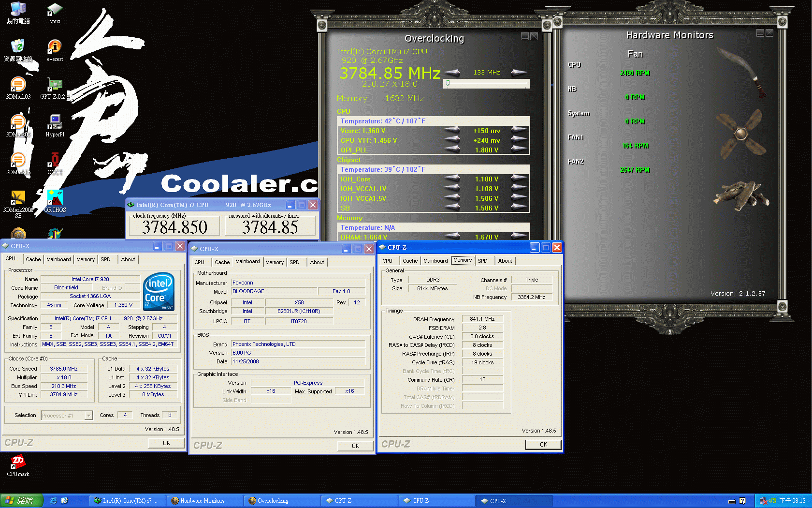Open the HyperPI desktop shortcut
This screenshot has width=812, height=508.
tap(55, 126)
